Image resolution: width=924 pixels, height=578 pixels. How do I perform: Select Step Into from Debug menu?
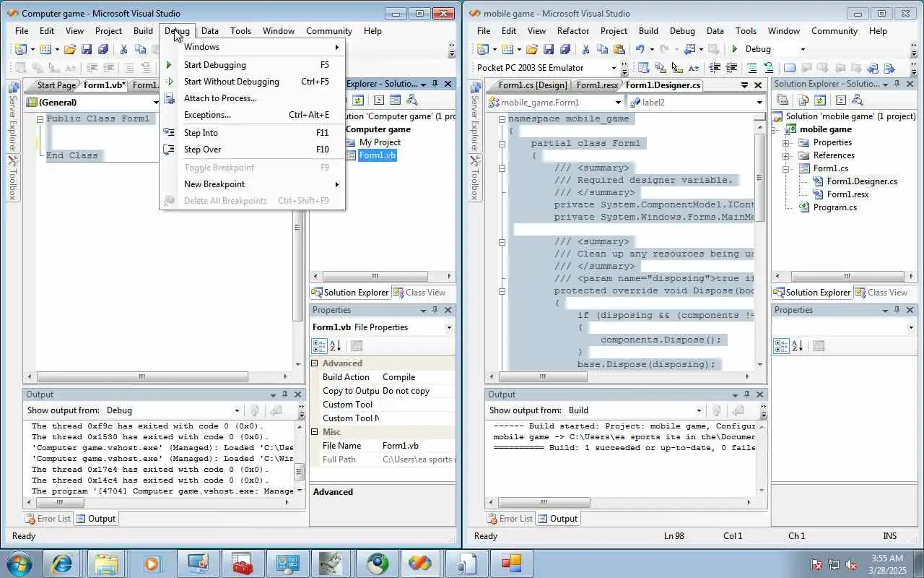(x=253, y=133)
